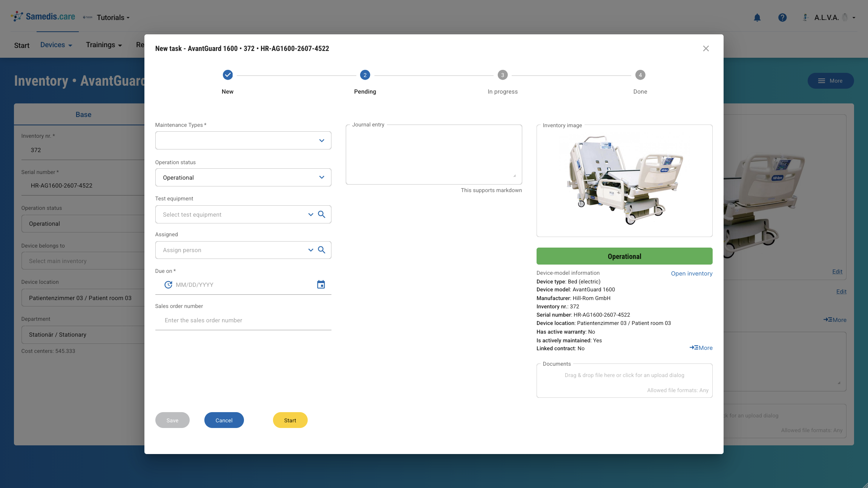Click the Cancel button
868x488 pixels.
(x=224, y=420)
